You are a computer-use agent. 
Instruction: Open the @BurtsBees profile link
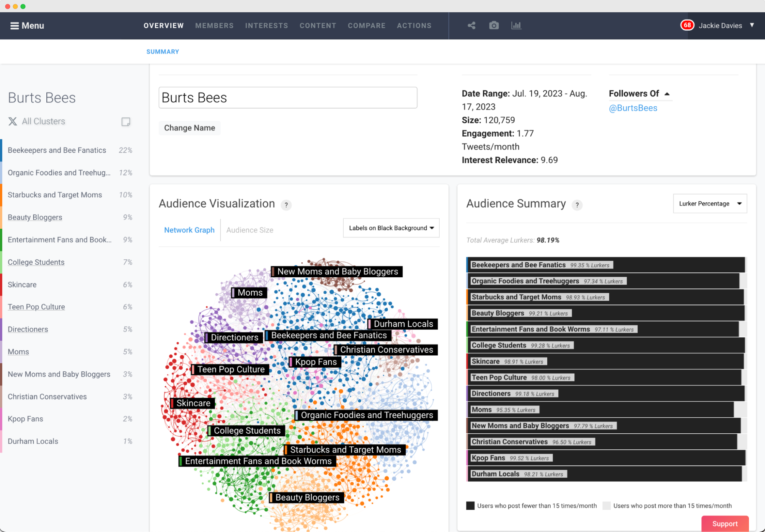633,108
